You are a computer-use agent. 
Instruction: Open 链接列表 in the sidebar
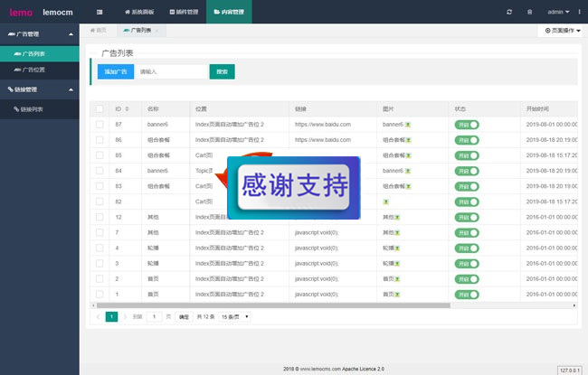pyautogui.click(x=40, y=109)
